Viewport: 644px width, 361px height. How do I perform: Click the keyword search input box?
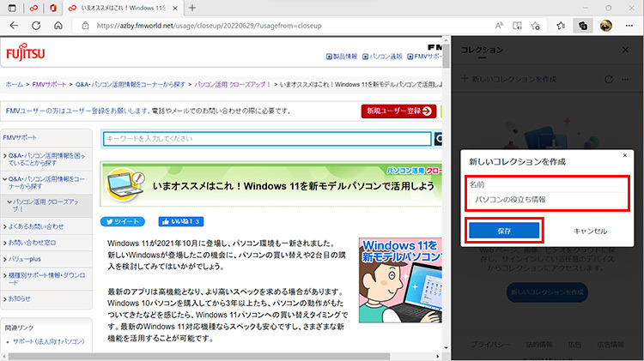click(x=266, y=138)
